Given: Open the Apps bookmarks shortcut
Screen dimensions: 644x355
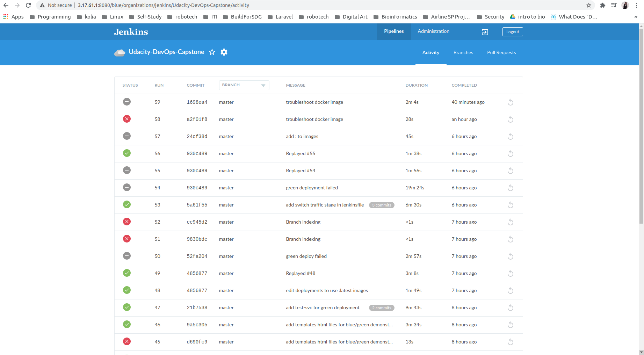Looking at the screenshot, I should pos(13,17).
